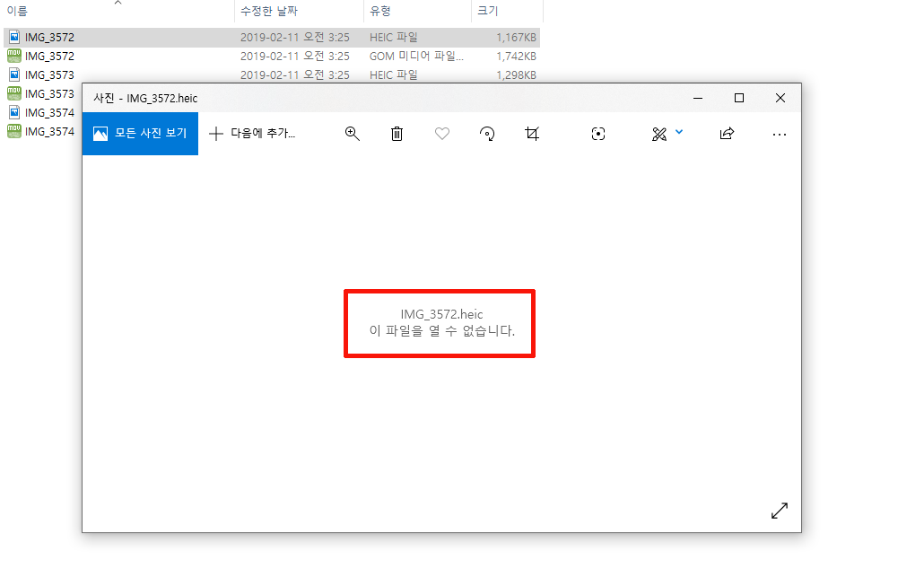Select the IMG_3572 GOM media file

click(x=272, y=56)
